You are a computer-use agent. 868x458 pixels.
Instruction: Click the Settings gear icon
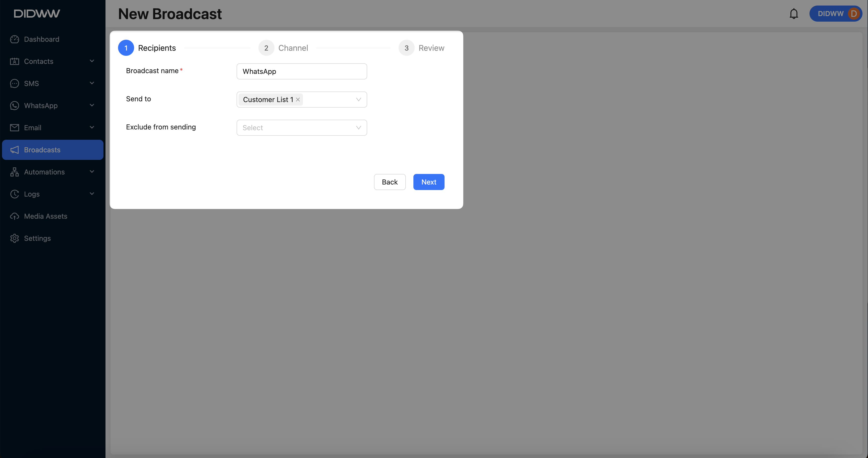pyautogui.click(x=15, y=239)
